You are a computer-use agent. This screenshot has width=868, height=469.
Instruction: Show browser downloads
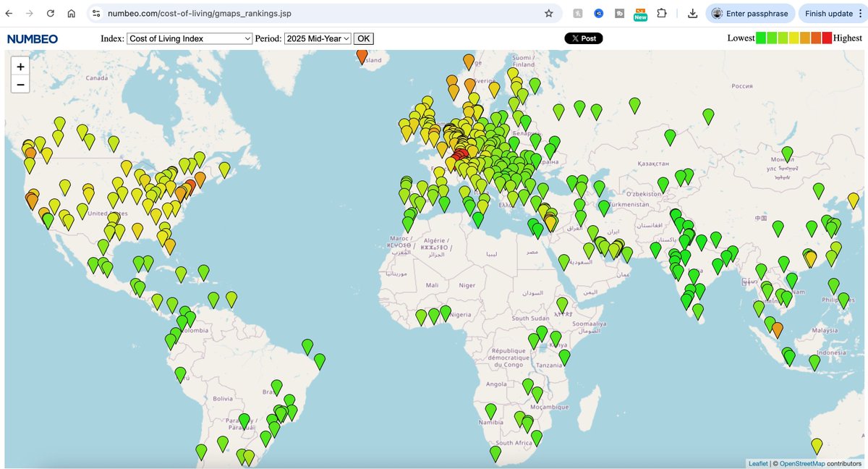coord(692,13)
